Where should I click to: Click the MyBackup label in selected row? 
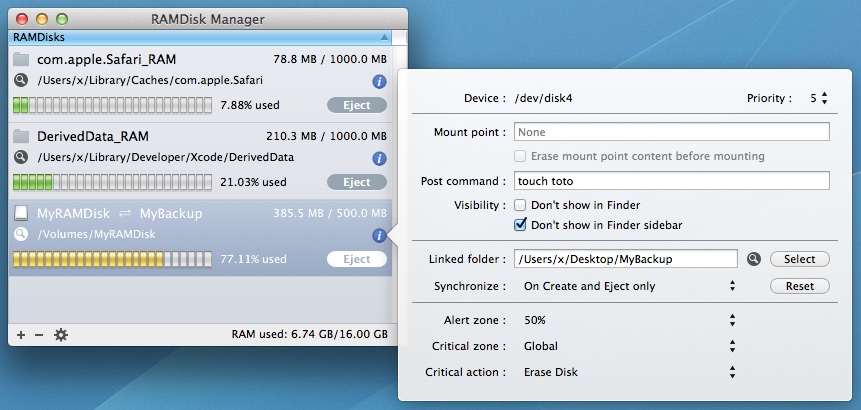point(171,214)
